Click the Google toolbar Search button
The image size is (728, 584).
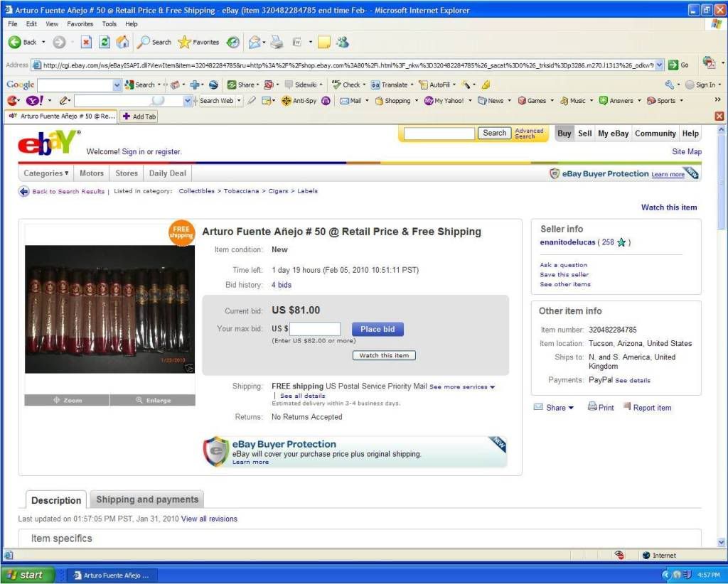tap(140, 85)
